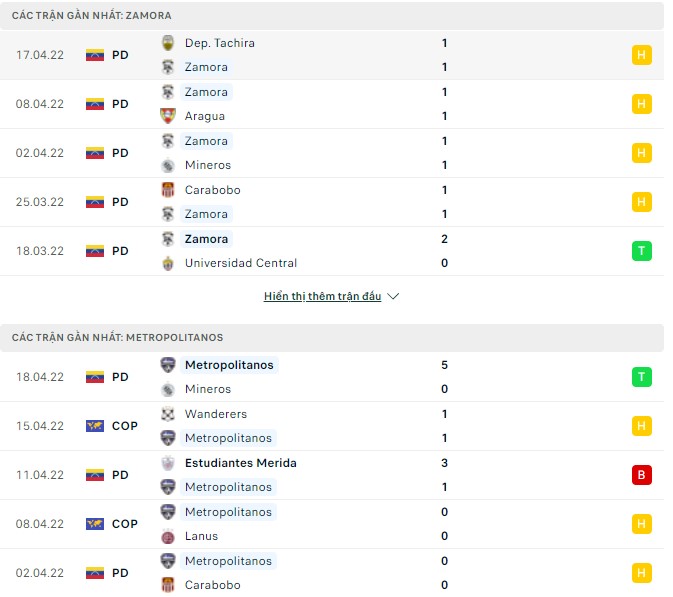Image resolution: width=673 pixels, height=597 pixels.
Task: Click the chevron next to show more matches
Action: click(x=393, y=297)
